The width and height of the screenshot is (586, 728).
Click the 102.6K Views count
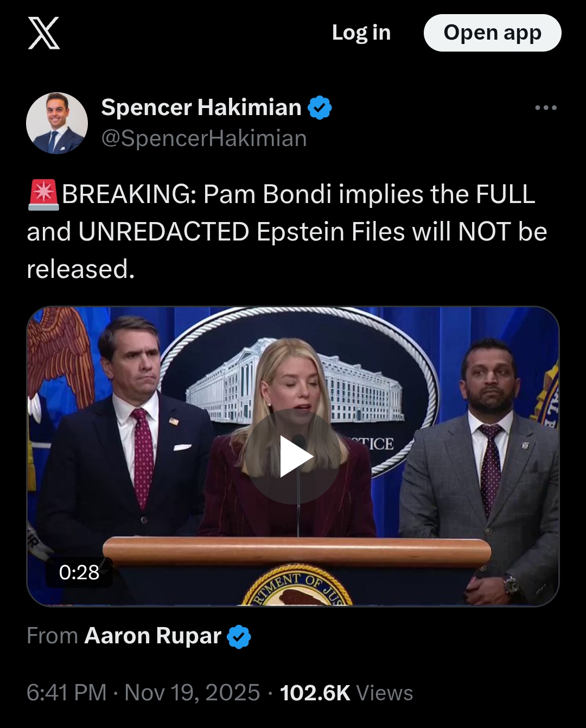[346, 693]
